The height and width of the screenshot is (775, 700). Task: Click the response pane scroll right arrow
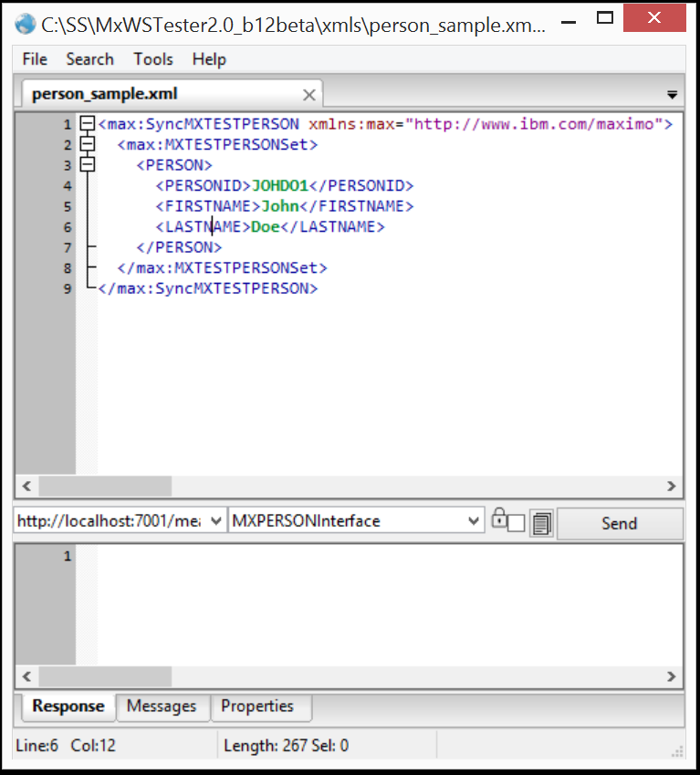671,676
